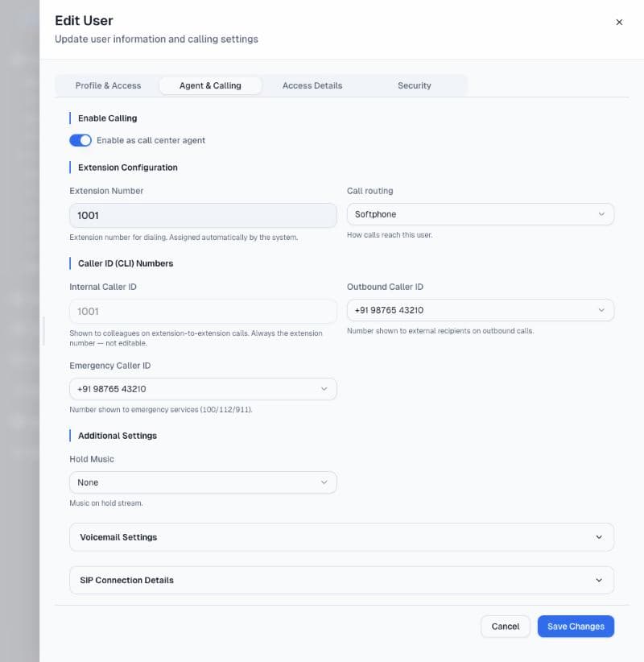Click Save Changes button
The height and width of the screenshot is (662, 644).
(576, 627)
